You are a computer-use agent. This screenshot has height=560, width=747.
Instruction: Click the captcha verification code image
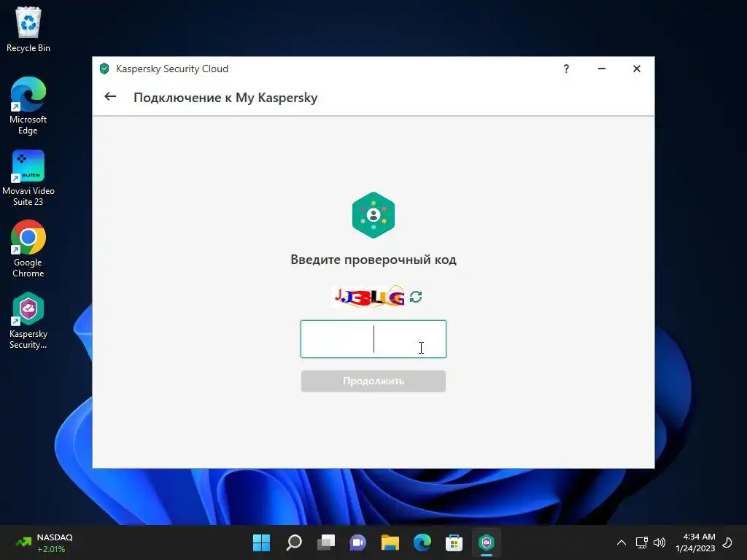coord(369,297)
